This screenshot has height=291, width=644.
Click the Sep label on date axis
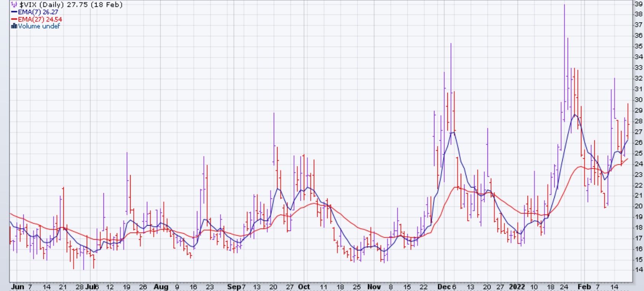click(234, 287)
